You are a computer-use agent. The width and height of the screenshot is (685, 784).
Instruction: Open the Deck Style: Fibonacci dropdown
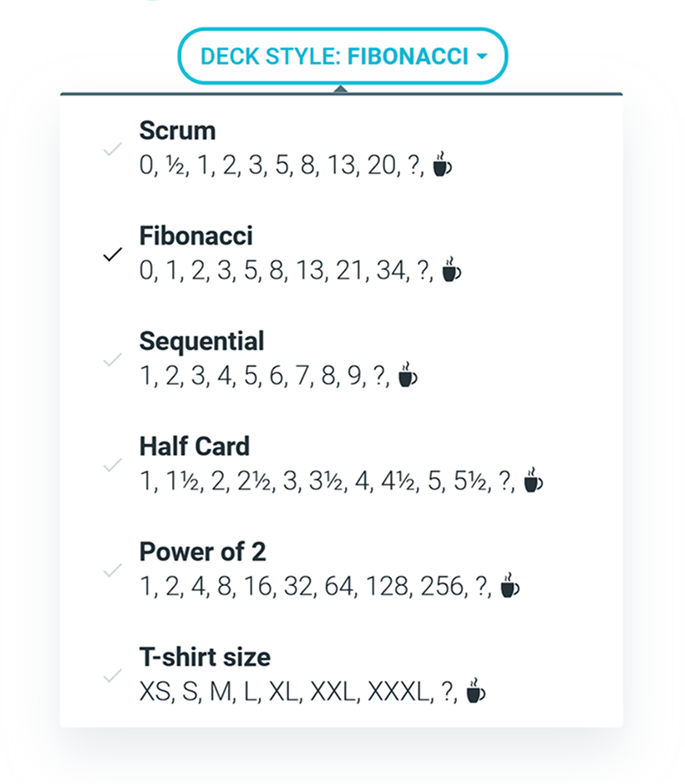pyautogui.click(x=342, y=56)
